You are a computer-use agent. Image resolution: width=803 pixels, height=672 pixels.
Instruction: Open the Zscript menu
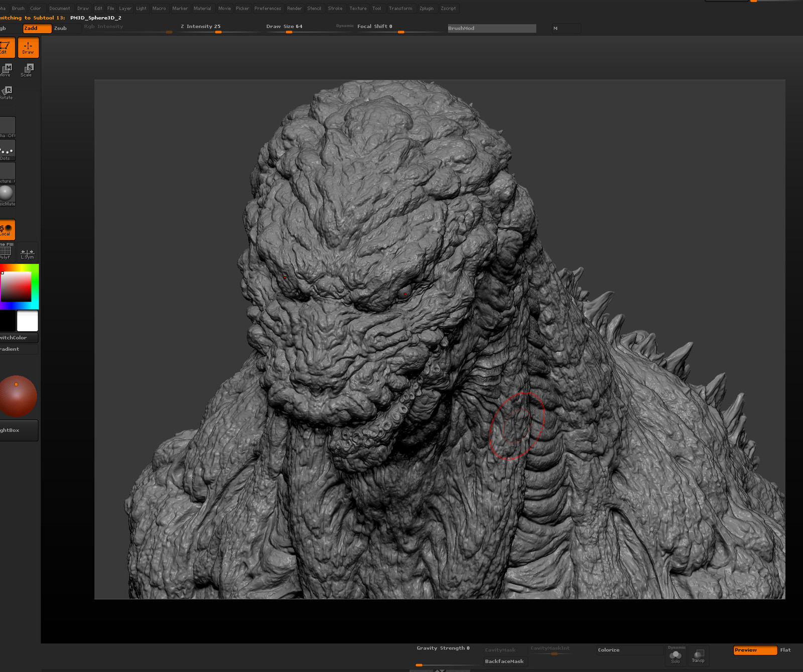point(449,9)
